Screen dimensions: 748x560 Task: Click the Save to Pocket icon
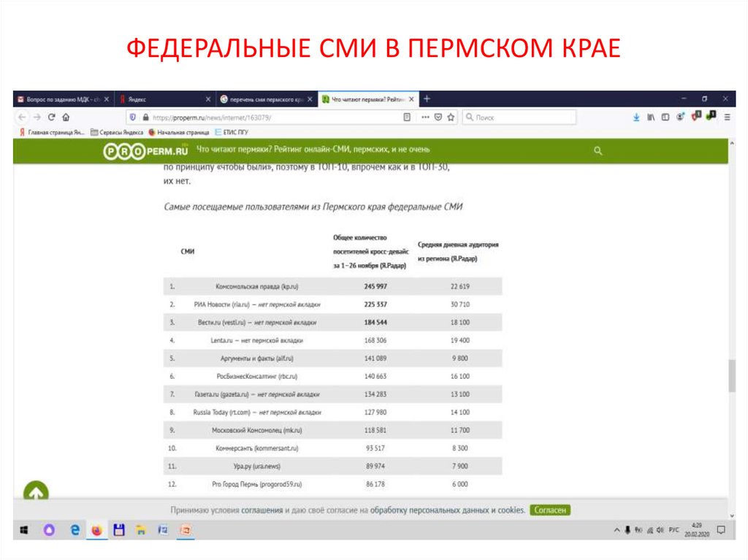438,118
